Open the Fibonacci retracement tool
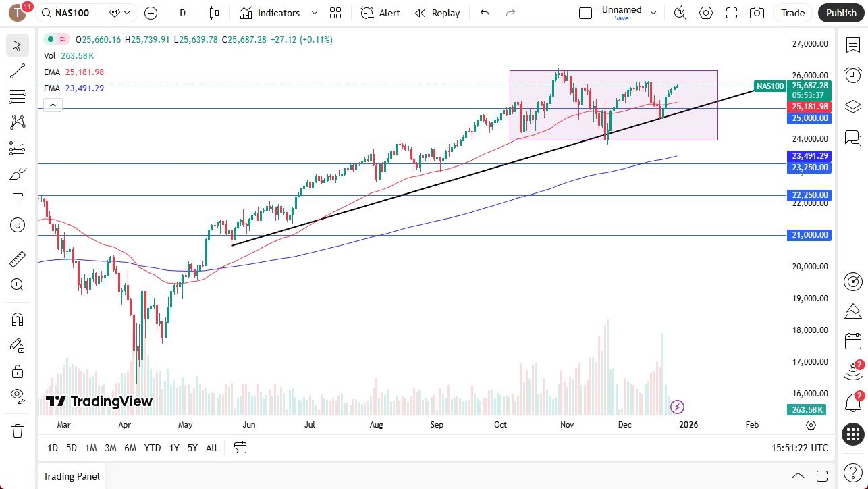The height and width of the screenshot is (489, 868). click(x=17, y=97)
